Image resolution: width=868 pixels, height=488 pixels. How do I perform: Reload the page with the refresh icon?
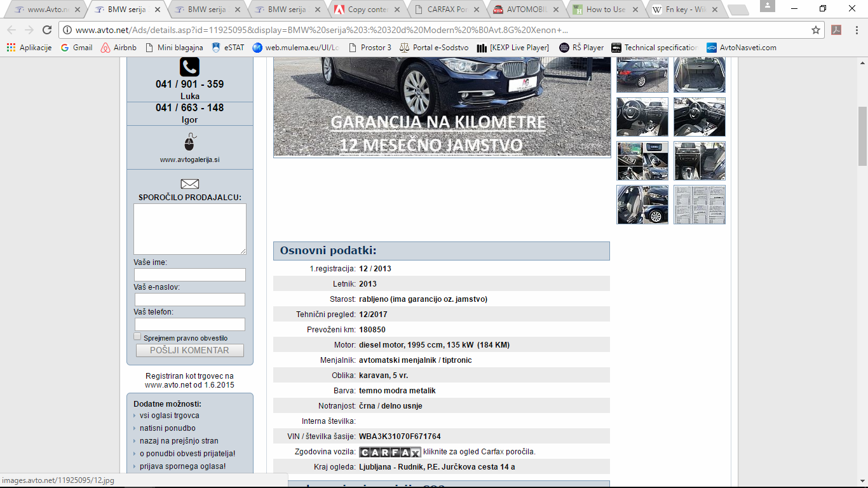pos(47,30)
